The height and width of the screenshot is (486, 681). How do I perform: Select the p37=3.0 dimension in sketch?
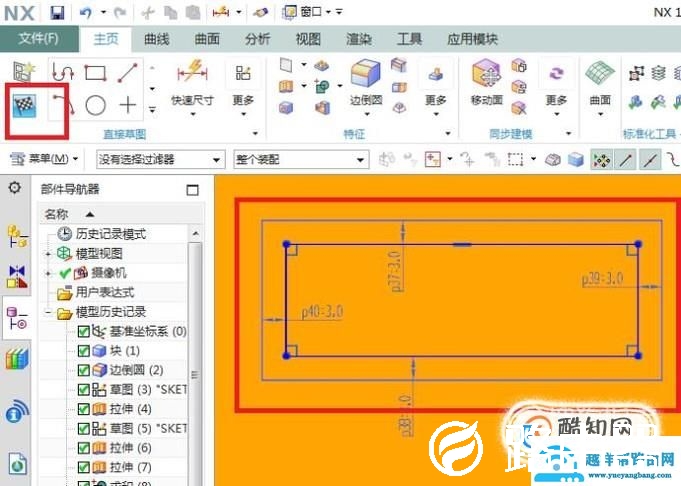point(395,271)
